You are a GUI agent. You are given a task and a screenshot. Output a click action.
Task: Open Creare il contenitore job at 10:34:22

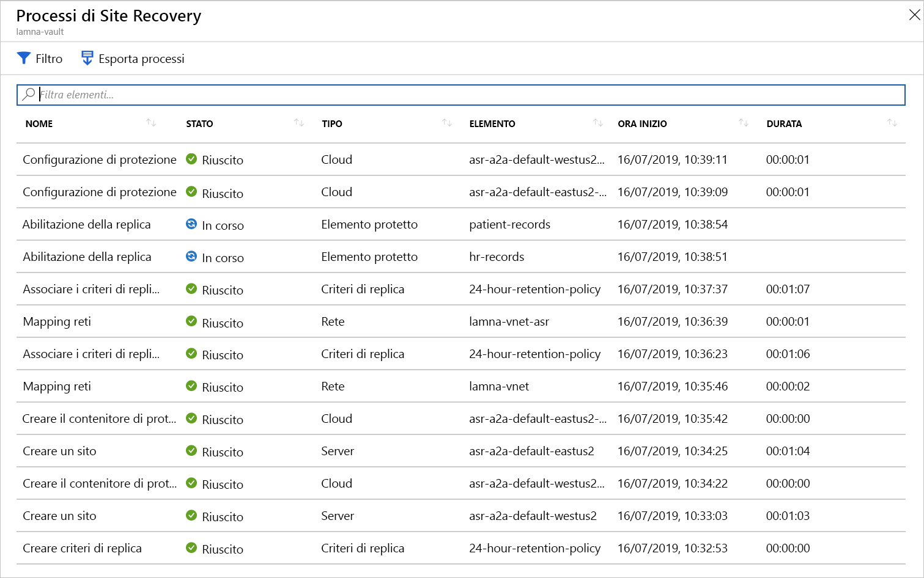pos(100,483)
